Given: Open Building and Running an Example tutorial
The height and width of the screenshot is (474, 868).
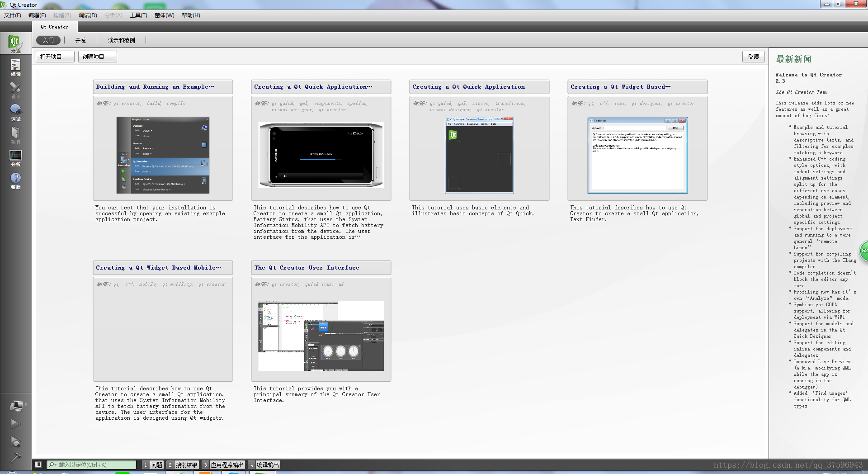Looking at the screenshot, I should pos(163,87).
